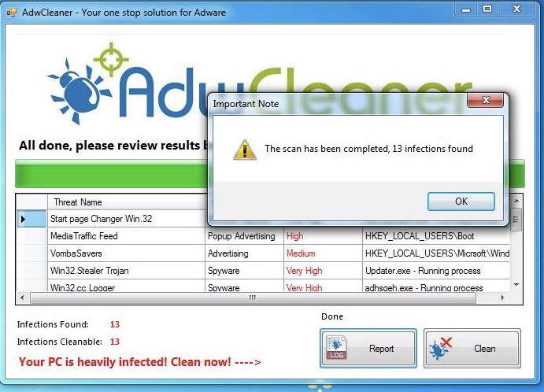Close the Important Note dialog
Image resolution: width=544 pixels, height=392 pixels.
486,100
